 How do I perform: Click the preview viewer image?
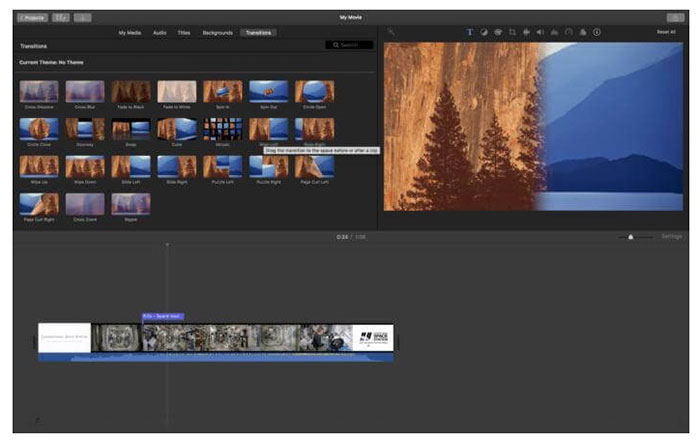point(533,126)
